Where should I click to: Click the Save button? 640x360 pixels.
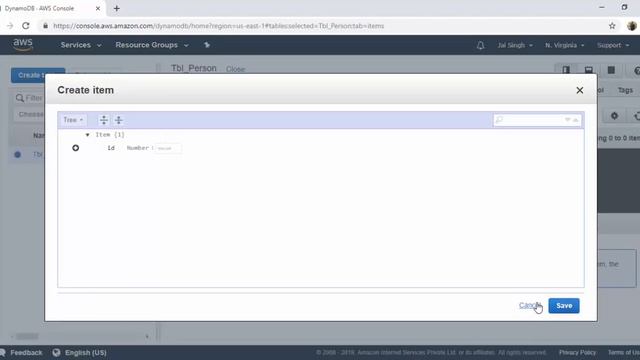point(564,306)
